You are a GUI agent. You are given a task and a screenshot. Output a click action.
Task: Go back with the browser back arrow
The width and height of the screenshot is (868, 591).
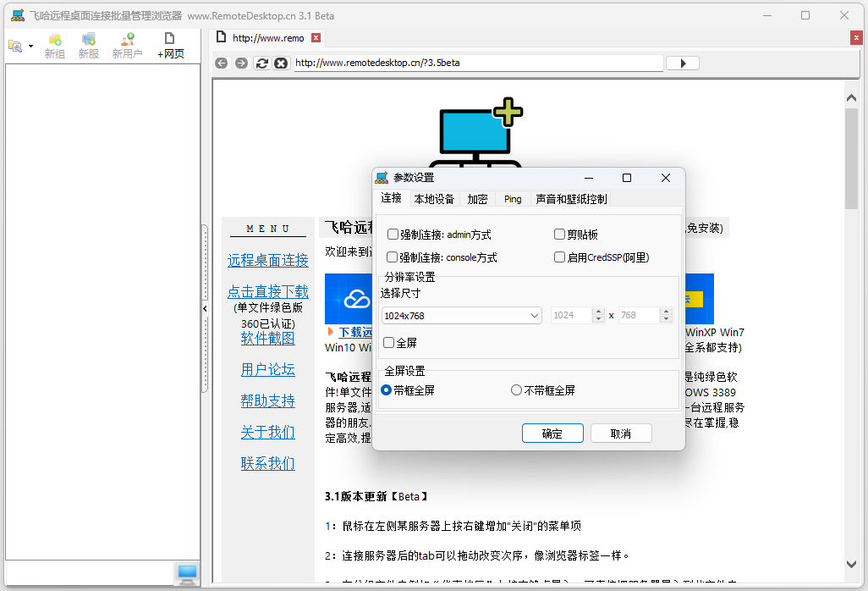pyautogui.click(x=222, y=64)
